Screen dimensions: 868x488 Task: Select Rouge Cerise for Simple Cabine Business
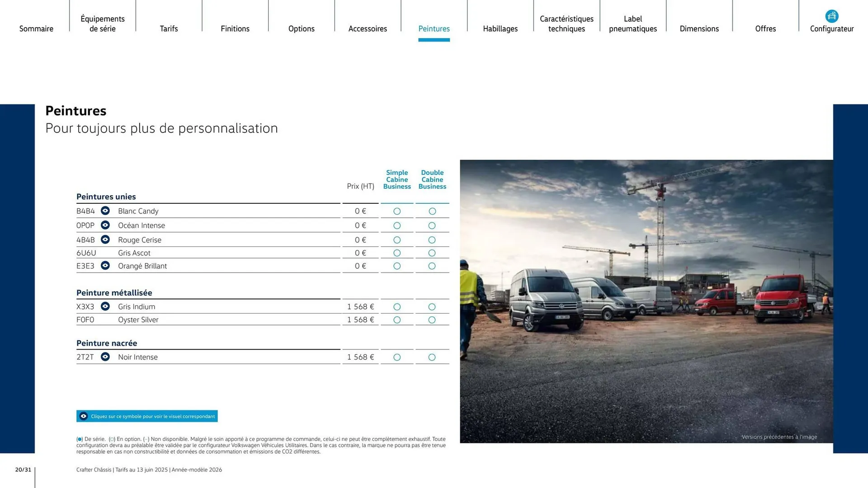click(396, 240)
